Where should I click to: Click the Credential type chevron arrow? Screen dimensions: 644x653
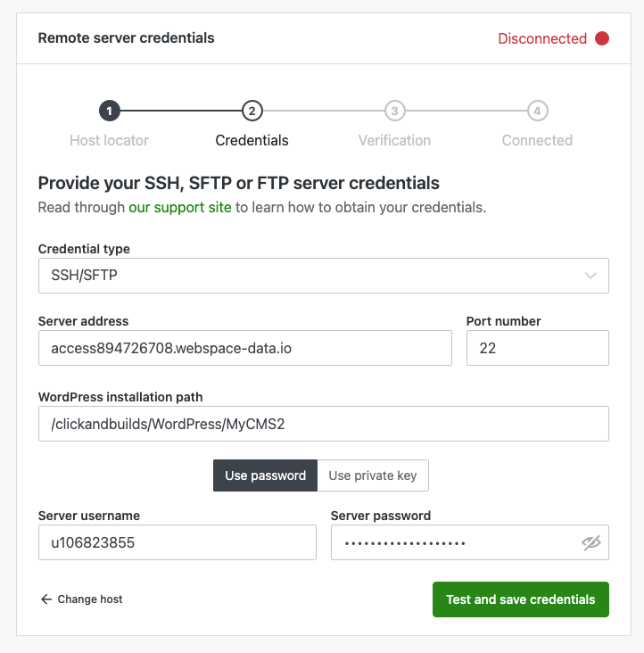pyautogui.click(x=590, y=276)
